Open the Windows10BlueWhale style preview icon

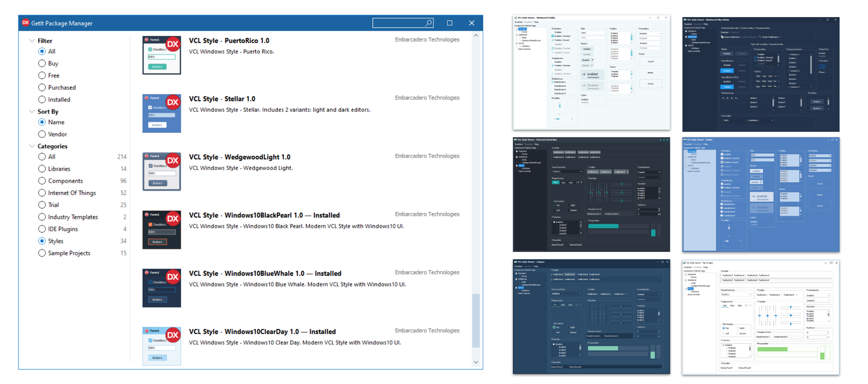click(x=162, y=288)
